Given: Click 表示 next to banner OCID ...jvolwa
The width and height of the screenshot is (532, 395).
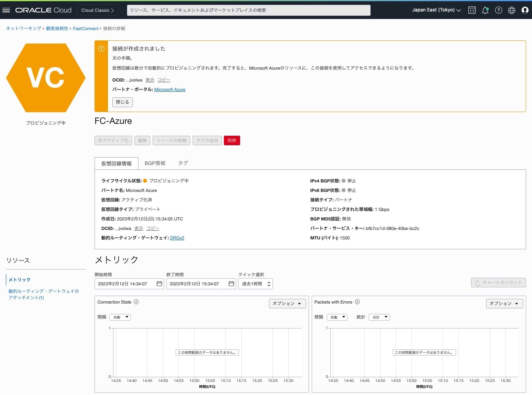Looking at the screenshot, I should (x=150, y=80).
